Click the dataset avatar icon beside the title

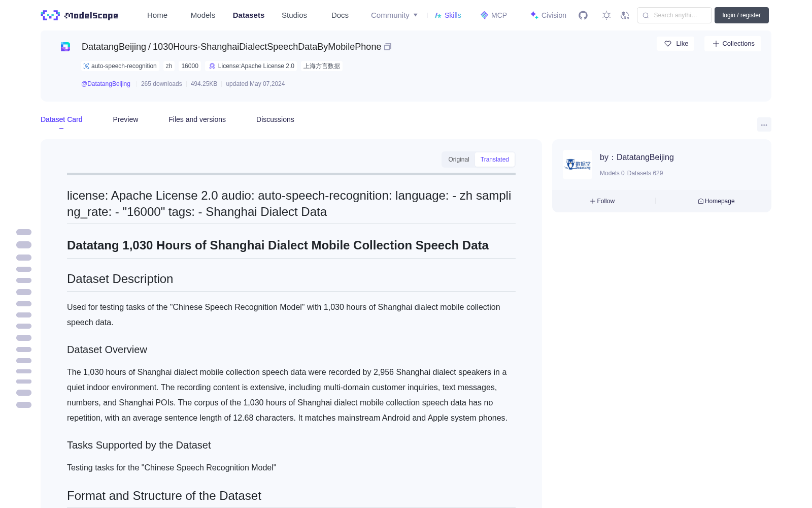coord(65,47)
